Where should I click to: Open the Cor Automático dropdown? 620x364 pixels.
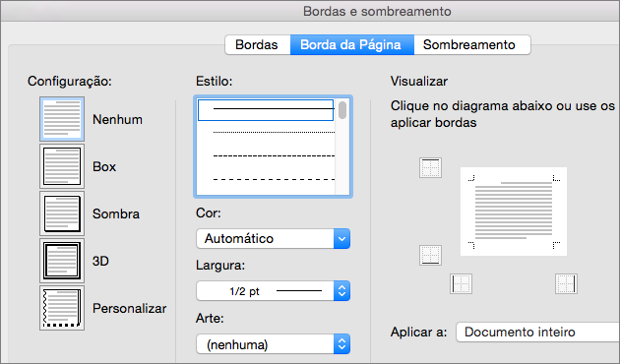pyautogui.click(x=273, y=238)
